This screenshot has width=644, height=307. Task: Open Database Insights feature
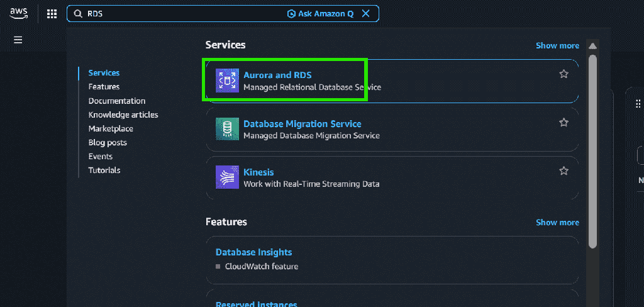point(254,252)
